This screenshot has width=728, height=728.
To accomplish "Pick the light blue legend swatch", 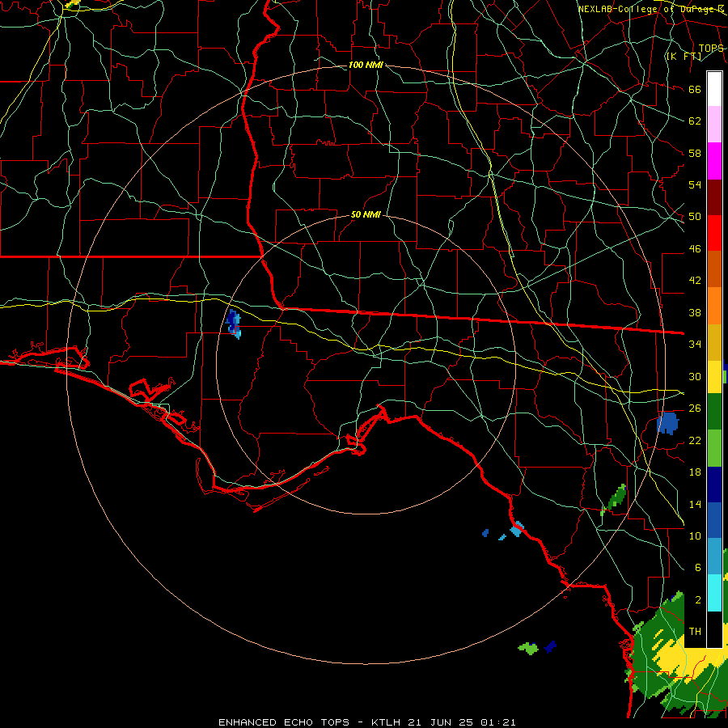I will (714, 557).
